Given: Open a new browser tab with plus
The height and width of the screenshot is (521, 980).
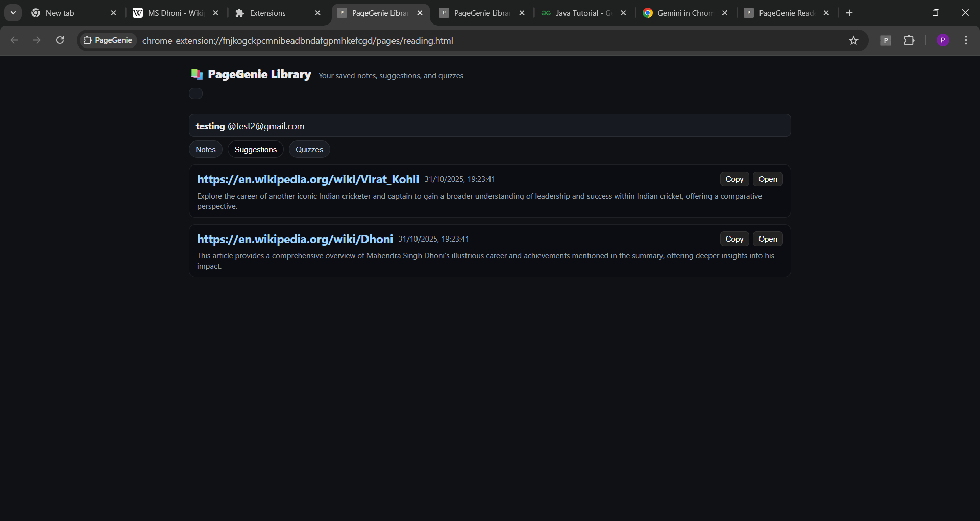Looking at the screenshot, I should click(849, 13).
